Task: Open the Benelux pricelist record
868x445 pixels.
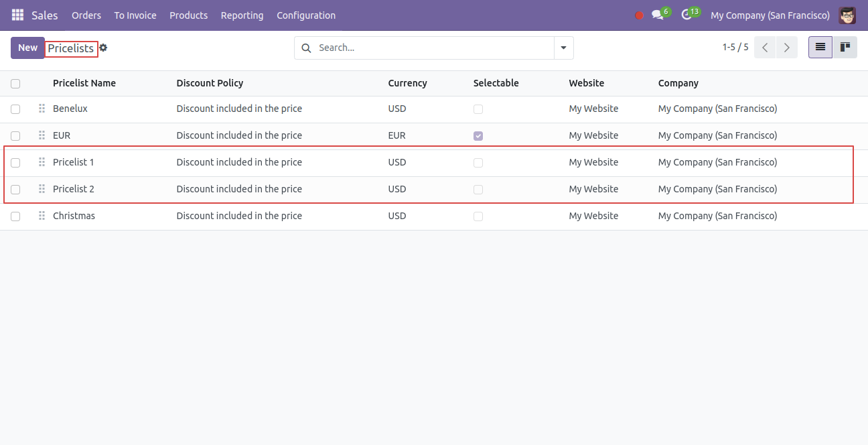Action: coord(70,109)
